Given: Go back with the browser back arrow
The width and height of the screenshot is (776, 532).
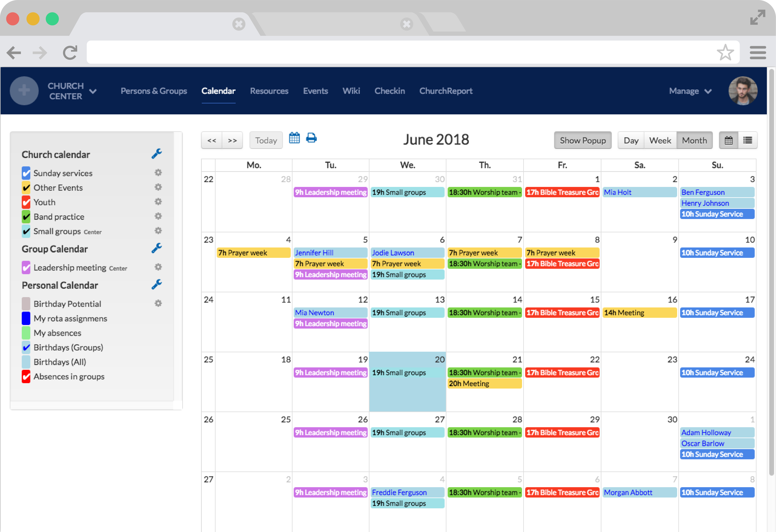Looking at the screenshot, I should (14, 52).
